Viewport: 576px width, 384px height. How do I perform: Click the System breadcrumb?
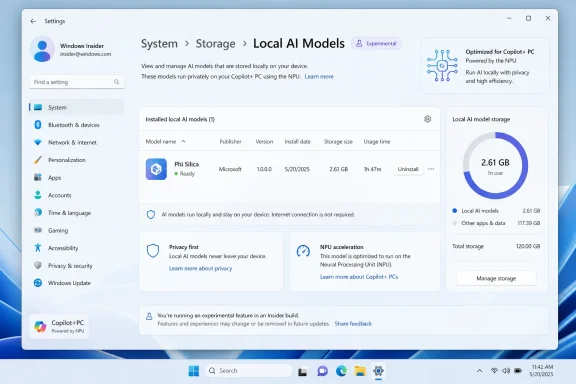[x=159, y=44]
